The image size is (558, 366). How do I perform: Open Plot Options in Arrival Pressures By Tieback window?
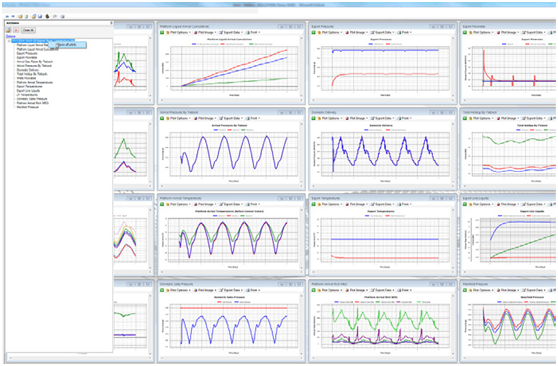click(179, 118)
